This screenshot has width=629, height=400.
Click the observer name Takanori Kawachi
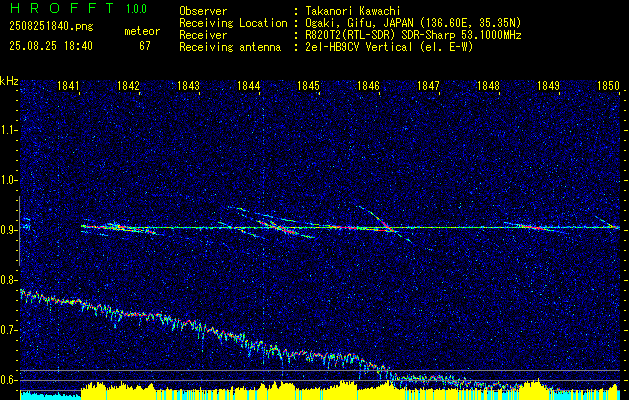coord(351,11)
